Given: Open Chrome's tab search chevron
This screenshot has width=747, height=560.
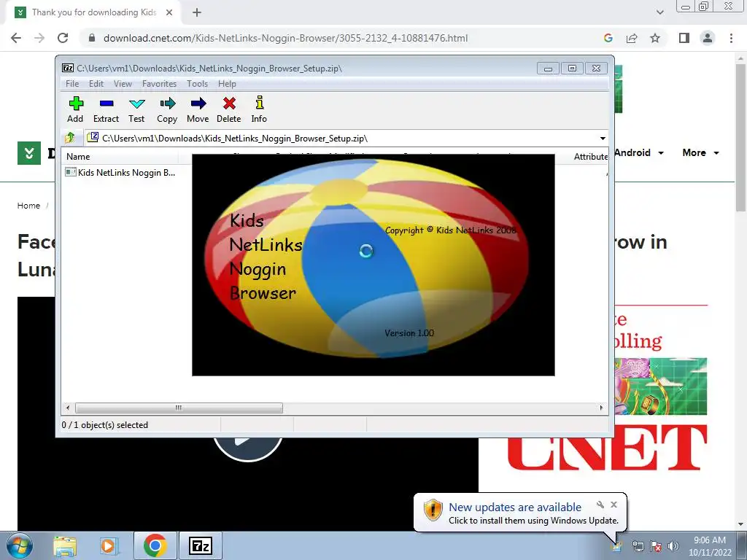Looking at the screenshot, I should pyautogui.click(x=659, y=12).
